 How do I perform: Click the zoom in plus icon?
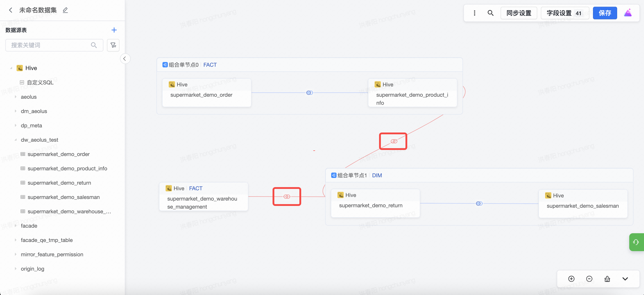571,279
